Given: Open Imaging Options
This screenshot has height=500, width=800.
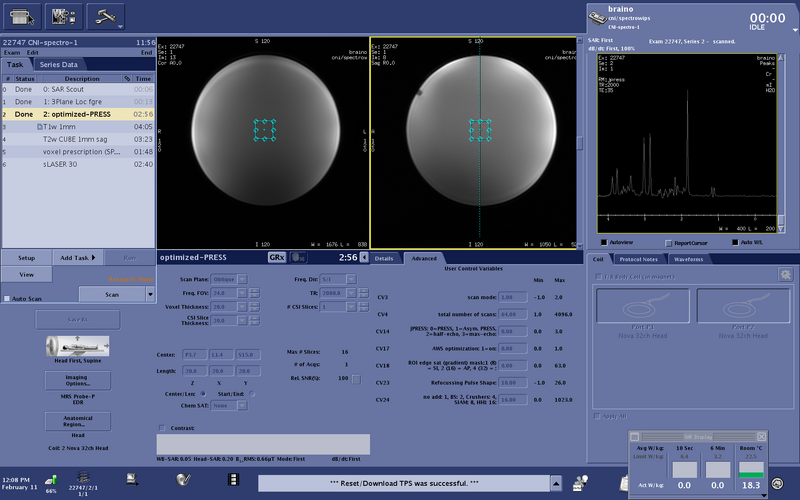Looking at the screenshot, I should 78,381.
